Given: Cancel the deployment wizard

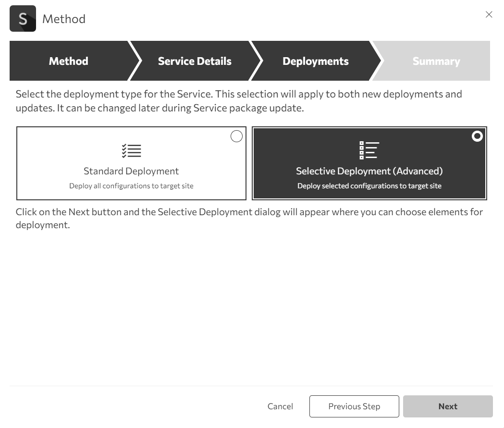Looking at the screenshot, I should [280, 406].
